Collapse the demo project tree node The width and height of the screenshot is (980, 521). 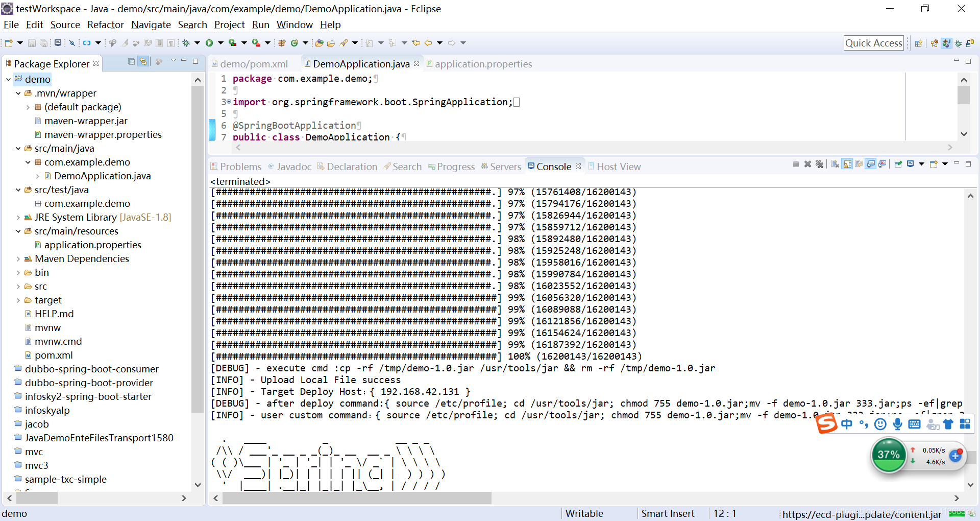[8, 79]
